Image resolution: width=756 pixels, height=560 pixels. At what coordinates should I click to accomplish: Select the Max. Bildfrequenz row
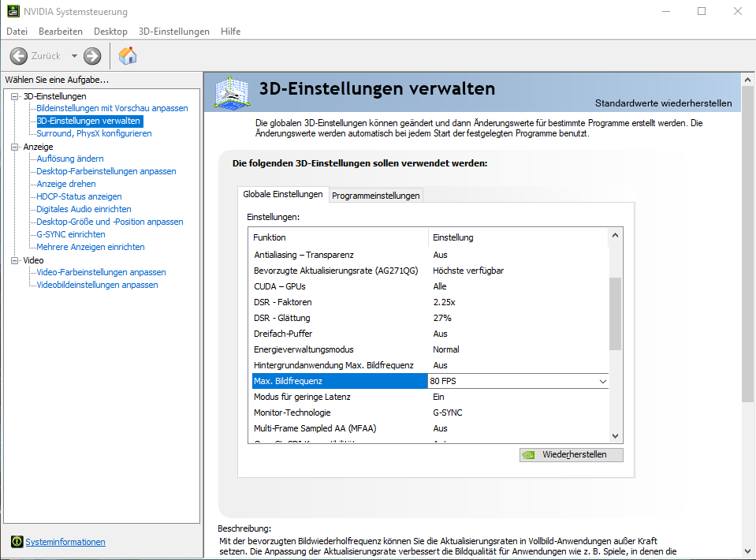[x=430, y=381]
